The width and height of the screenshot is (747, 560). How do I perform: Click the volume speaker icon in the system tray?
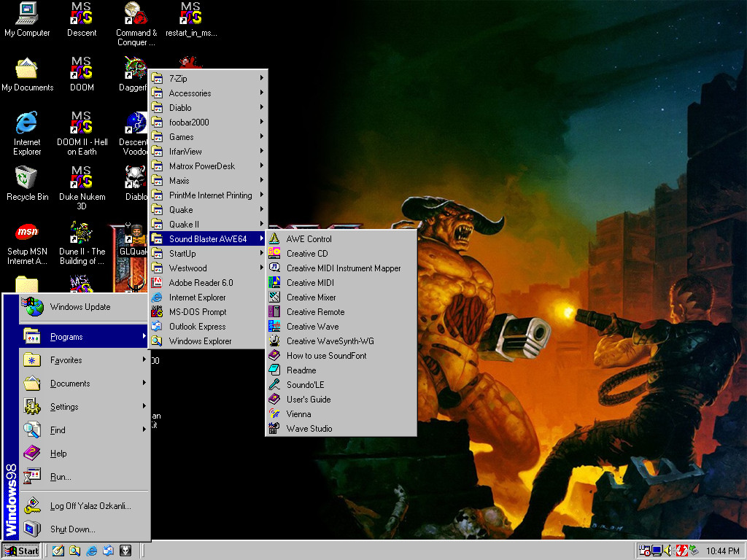668,551
